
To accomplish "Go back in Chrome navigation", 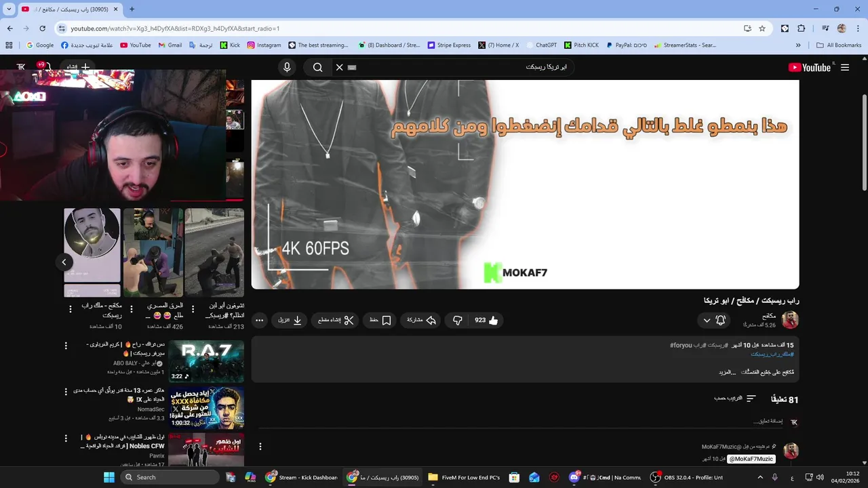I will tap(9, 28).
